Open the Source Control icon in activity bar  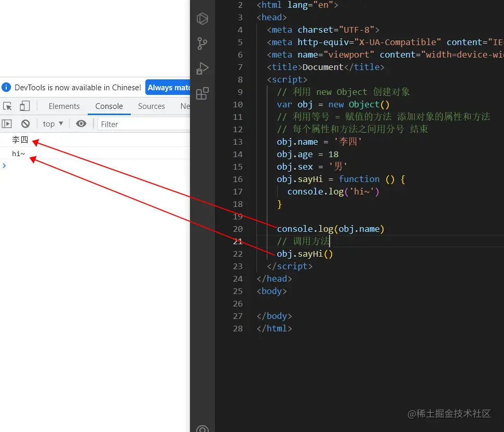(x=202, y=44)
